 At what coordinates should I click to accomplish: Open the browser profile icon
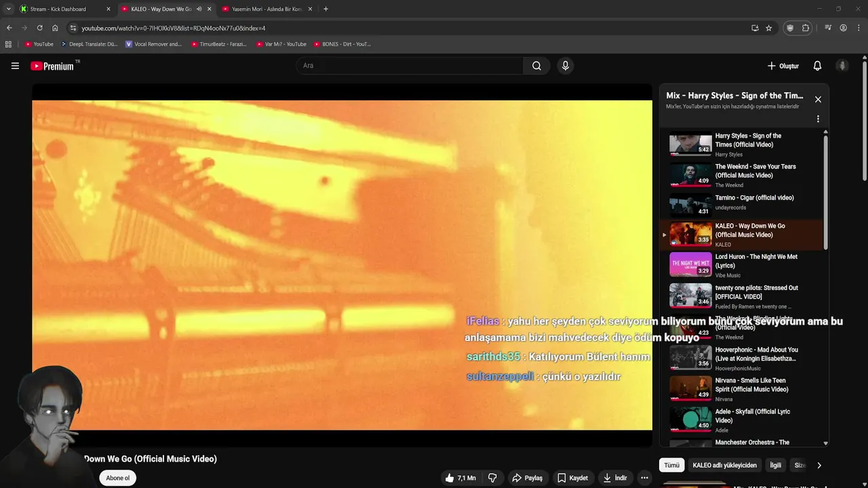tap(843, 28)
